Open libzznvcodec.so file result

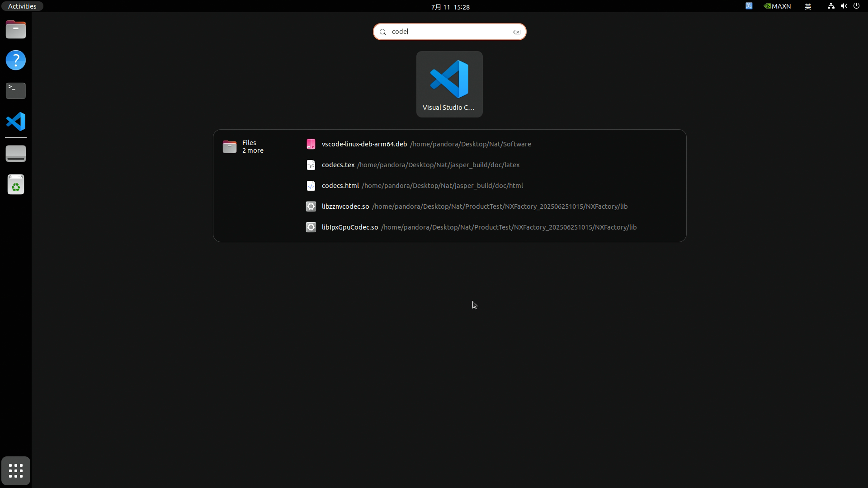click(345, 206)
